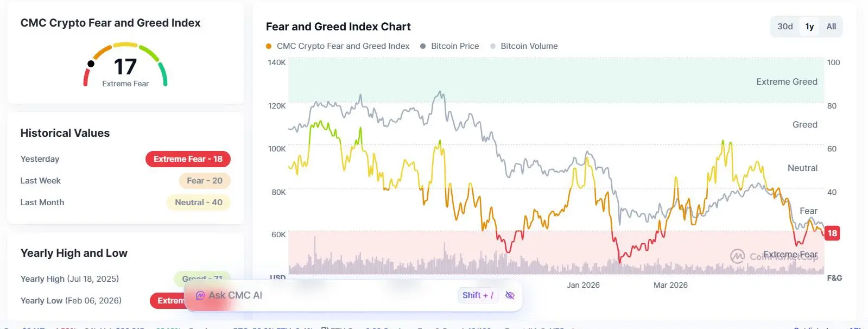Click the Extreme Fear - 18 badge
868x329 pixels.
pyautogui.click(x=188, y=159)
